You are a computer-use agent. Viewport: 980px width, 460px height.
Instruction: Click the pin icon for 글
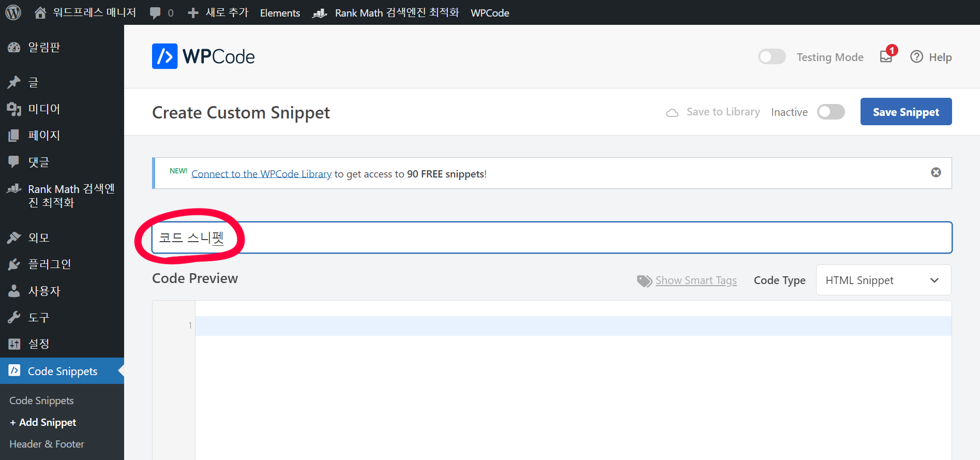coord(14,82)
